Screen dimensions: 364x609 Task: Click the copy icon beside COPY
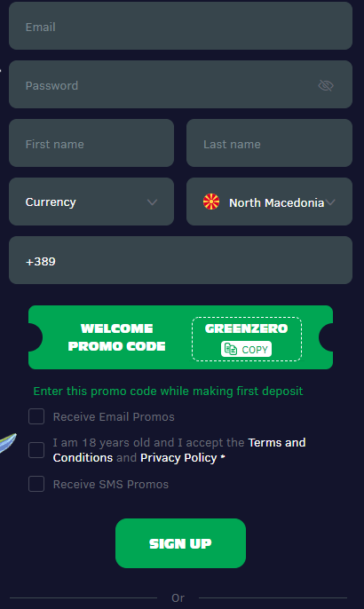[231, 349]
